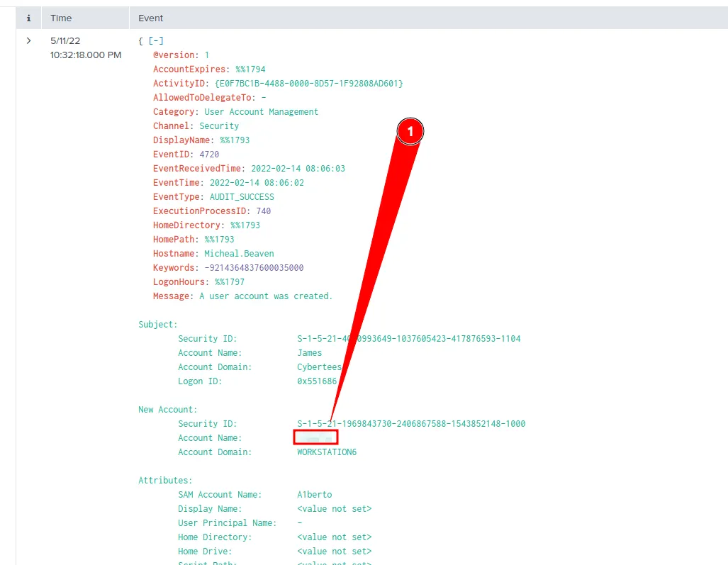Viewport: 728px width, 565px height.
Task: Click the New Account Security ID value
Action: [x=412, y=423]
